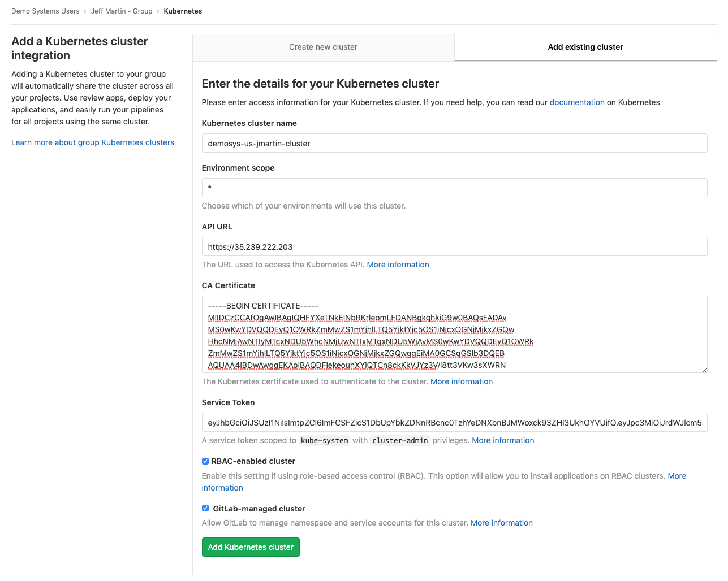Screen dimensions: 728x581
Task: Focus the API URL field
Action: click(454, 246)
